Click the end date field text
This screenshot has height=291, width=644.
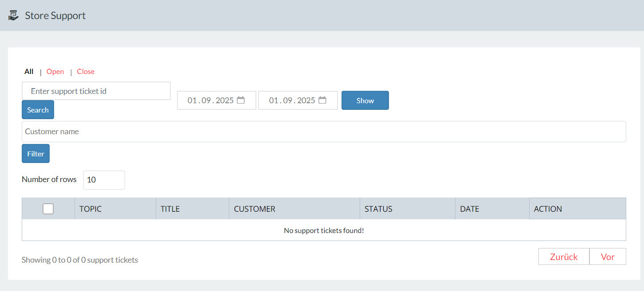[x=292, y=101]
